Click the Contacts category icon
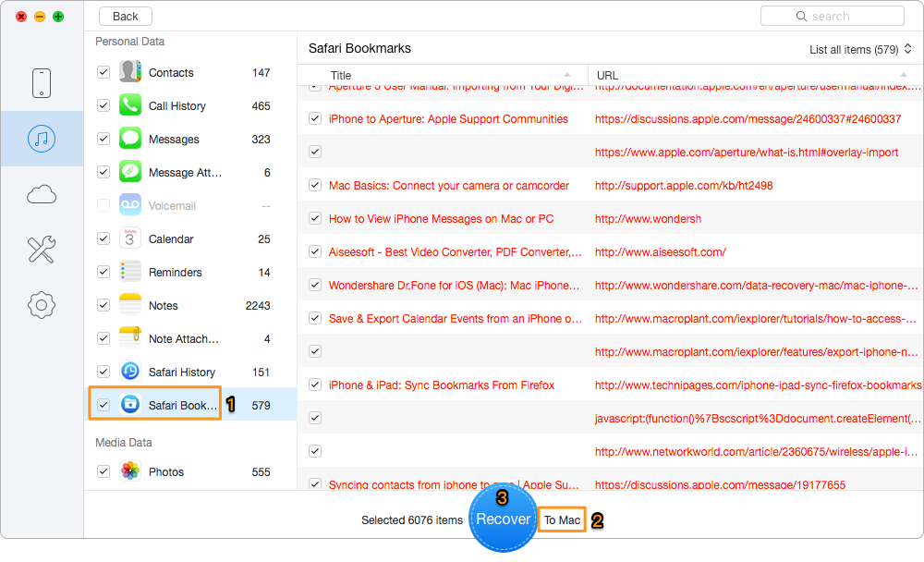 click(x=130, y=72)
